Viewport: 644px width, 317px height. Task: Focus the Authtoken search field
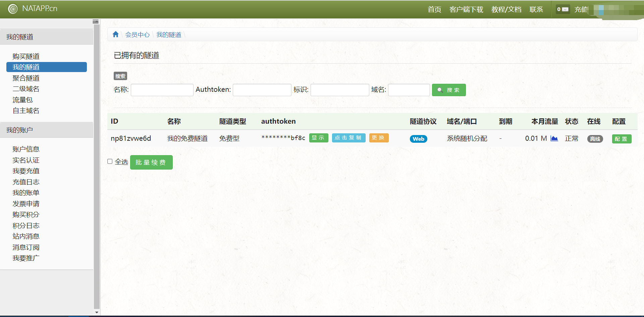[x=262, y=90]
